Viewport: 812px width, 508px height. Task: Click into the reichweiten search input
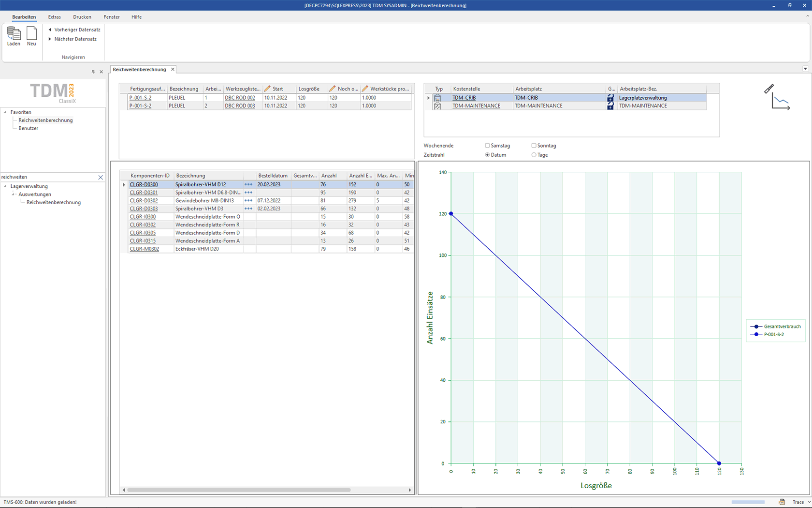click(x=48, y=178)
